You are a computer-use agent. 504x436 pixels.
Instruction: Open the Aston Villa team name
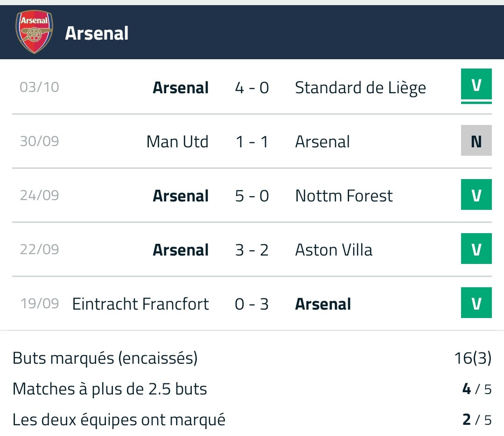pyautogui.click(x=334, y=250)
